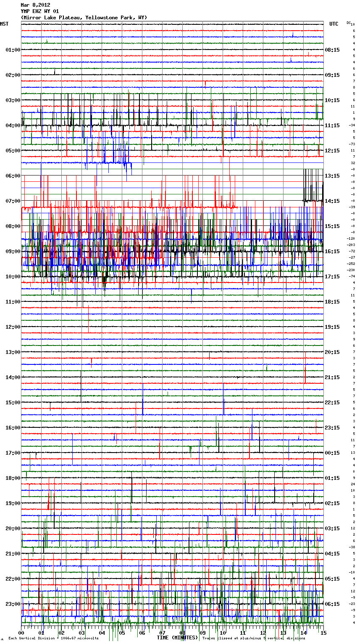
Task: Click the DC offset value "-230"
Action: tap(351, 270)
